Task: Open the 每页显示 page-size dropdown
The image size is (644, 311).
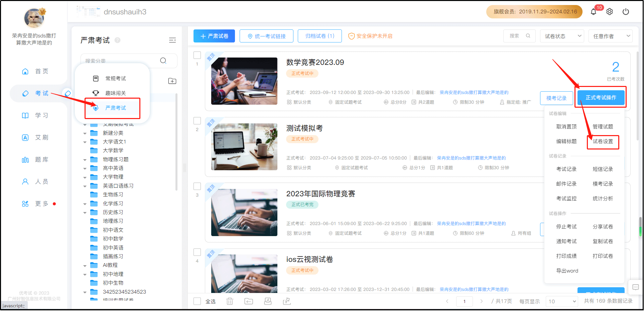Action: (562, 301)
